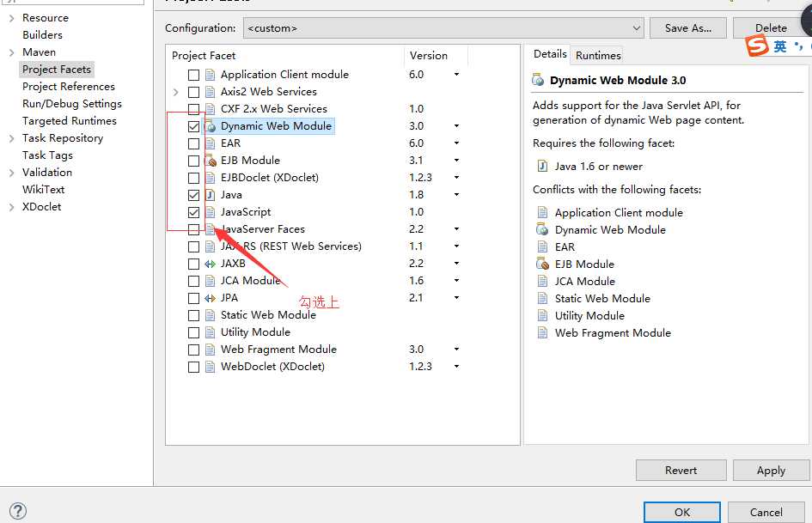Click the Apply button

(x=771, y=470)
